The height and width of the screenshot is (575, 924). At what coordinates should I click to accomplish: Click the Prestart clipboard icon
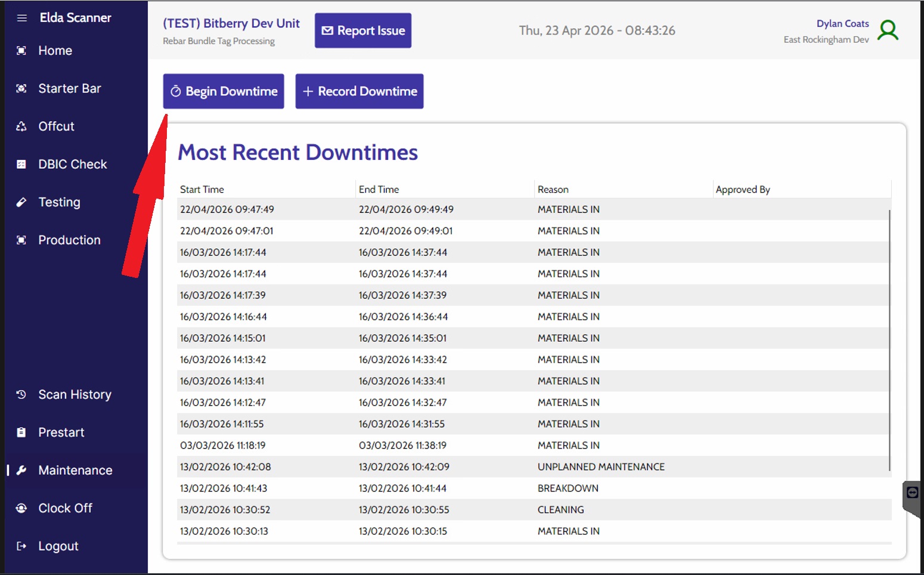(21, 432)
